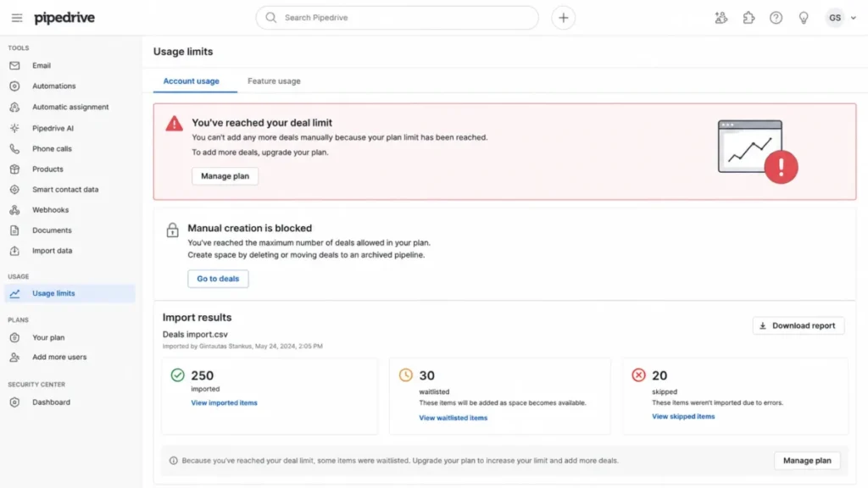The image size is (868, 488).
Task: Select Usage limits in sidebar
Action: (x=70, y=293)
